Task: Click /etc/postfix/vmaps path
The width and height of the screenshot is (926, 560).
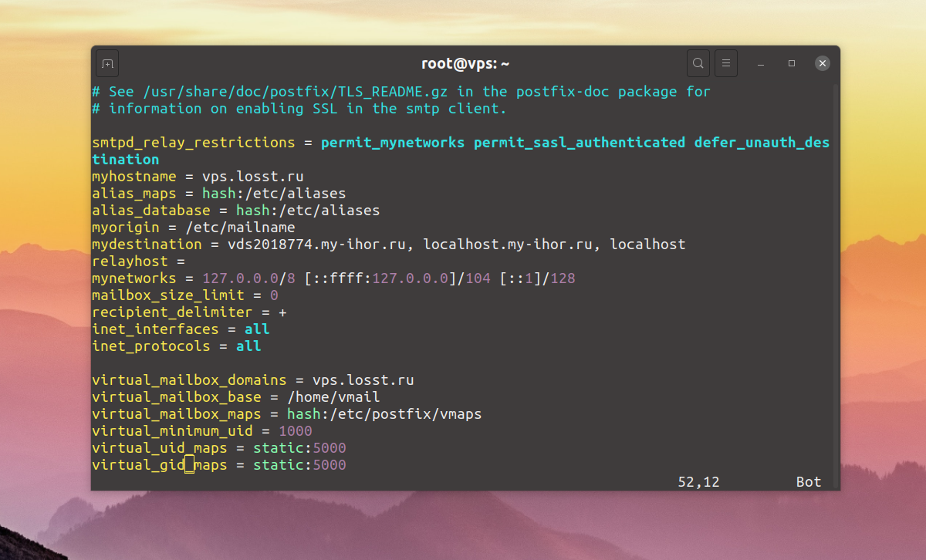Action: [x=405, y=414]
